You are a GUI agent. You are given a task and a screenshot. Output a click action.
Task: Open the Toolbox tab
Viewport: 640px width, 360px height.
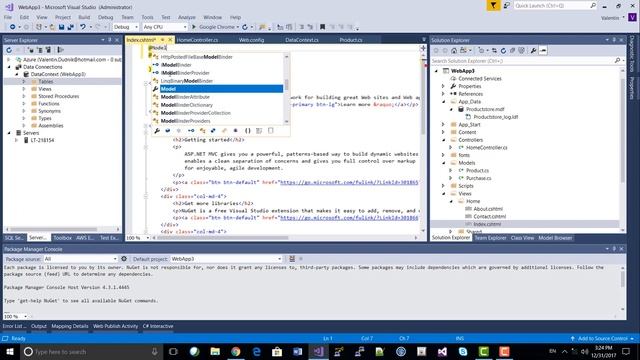tap(62, 238)
